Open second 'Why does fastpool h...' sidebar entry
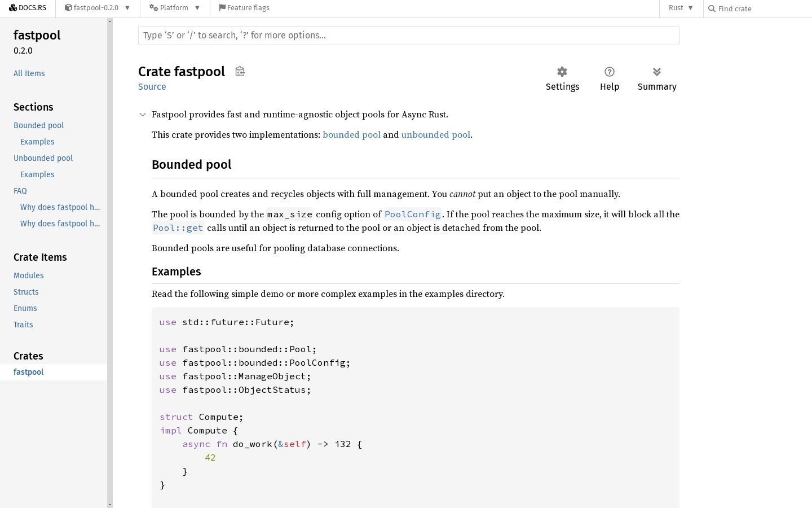Image resolution: width=812 pixels, height=508 pixels. point(60,224)
